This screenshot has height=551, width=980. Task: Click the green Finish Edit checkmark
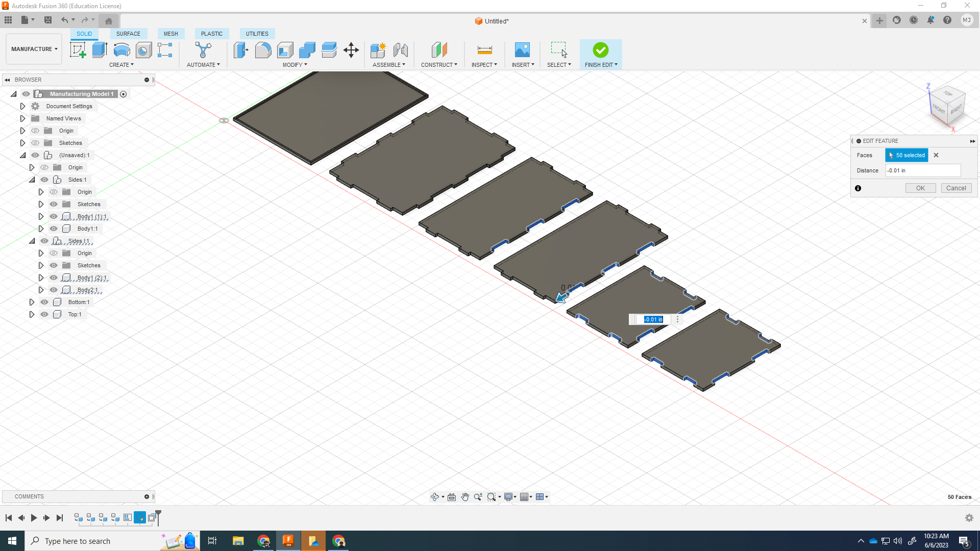pos(601,50)
